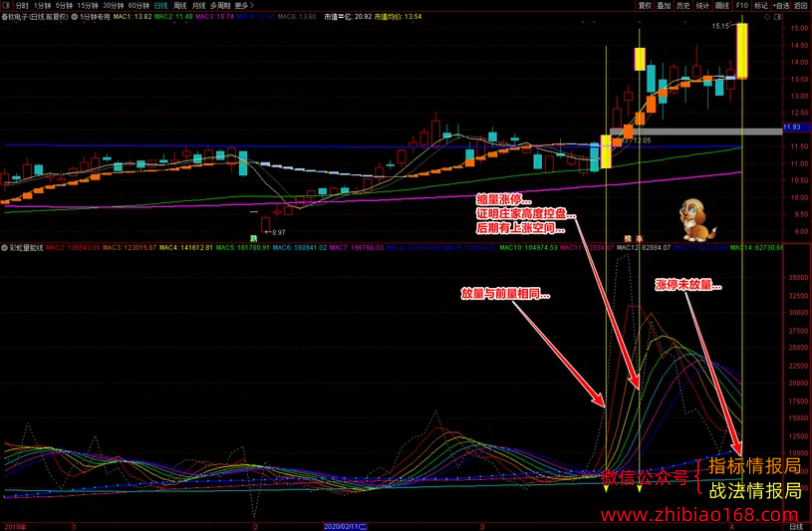This screenshot has width=812, height=531.
Task: Click the MAC5: 161780.91 volume label
Action: (242, 248)
